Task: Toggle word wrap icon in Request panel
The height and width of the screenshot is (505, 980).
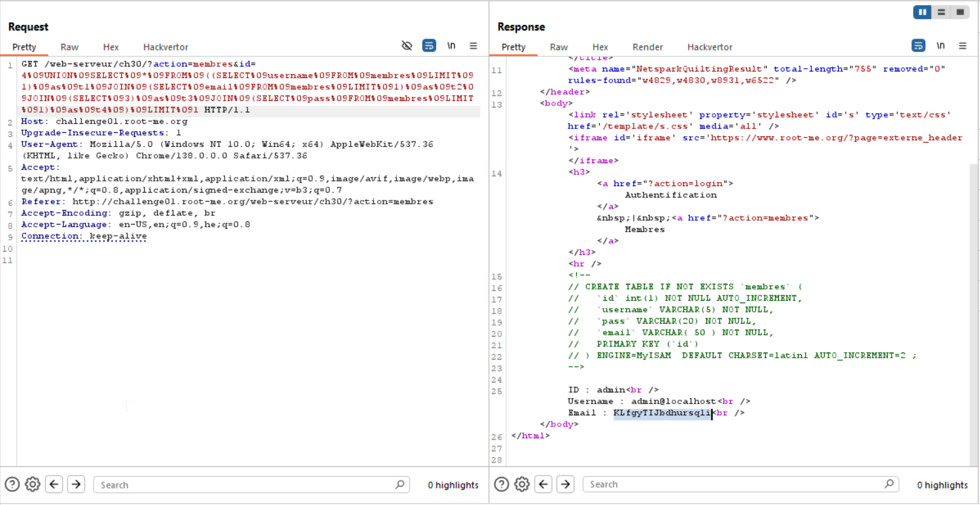Action: coord(429,46)
